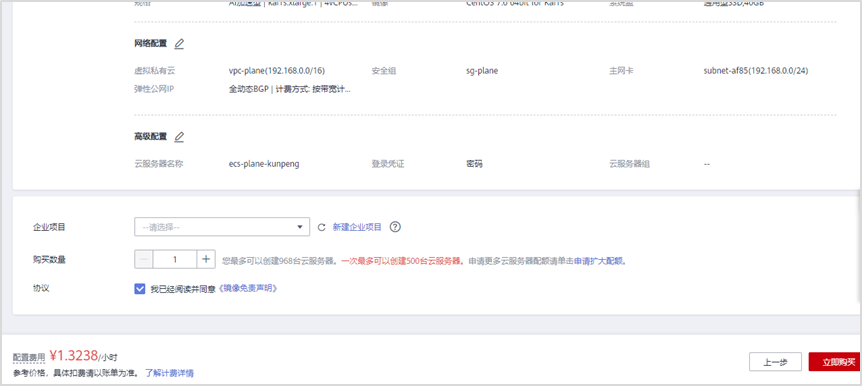
Task: Increase the purchase quantity with plus button
Action: tap(206, 260)
